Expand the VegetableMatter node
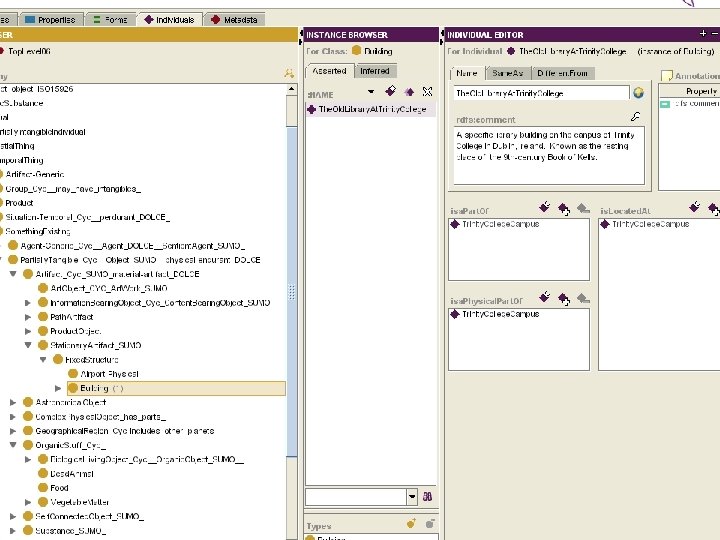This screenshot has width=720, height=540. (x=28, y=502)
